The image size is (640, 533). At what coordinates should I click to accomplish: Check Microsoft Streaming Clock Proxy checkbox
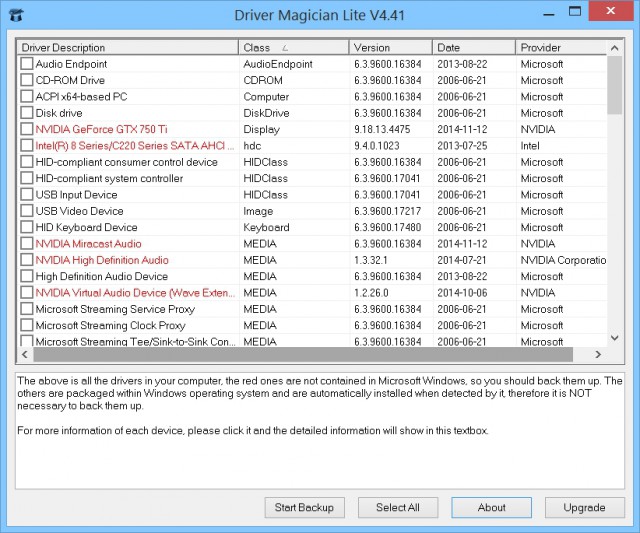pyautogui.click(x=27, y=325)
